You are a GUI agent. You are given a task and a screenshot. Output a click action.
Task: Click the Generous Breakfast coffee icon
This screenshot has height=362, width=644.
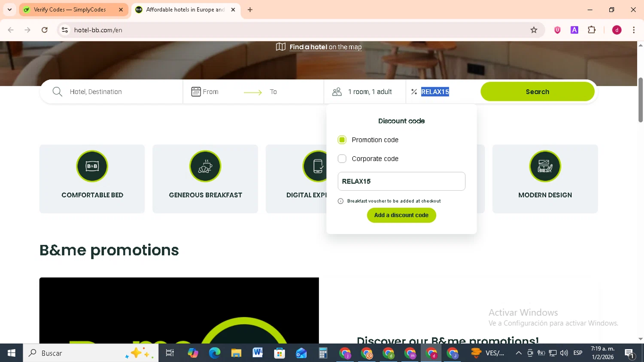click(x=205, y=166)
